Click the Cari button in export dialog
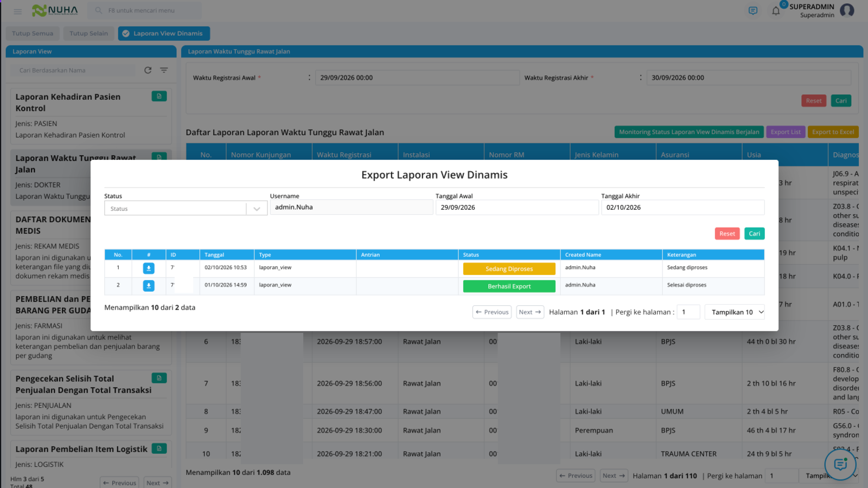 754,234
